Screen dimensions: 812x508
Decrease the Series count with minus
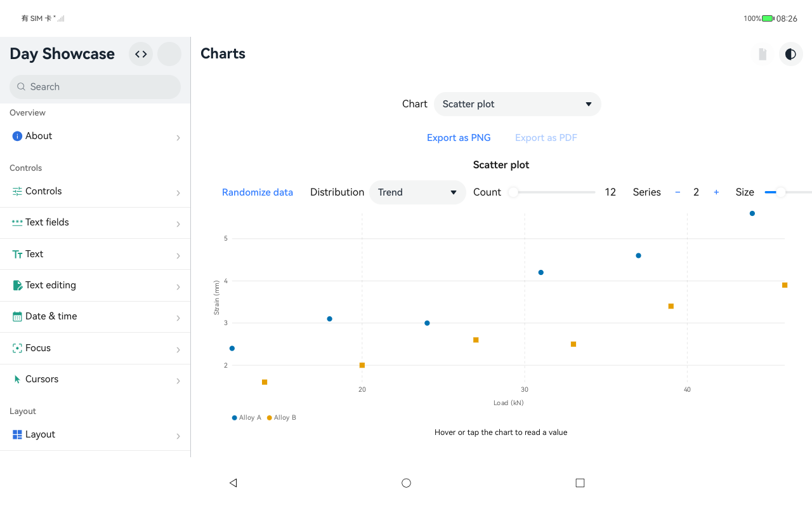tap(678, 192)
